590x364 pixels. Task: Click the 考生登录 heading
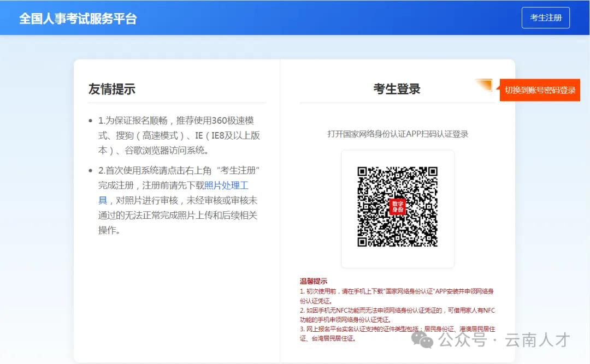tap(397, 89)
